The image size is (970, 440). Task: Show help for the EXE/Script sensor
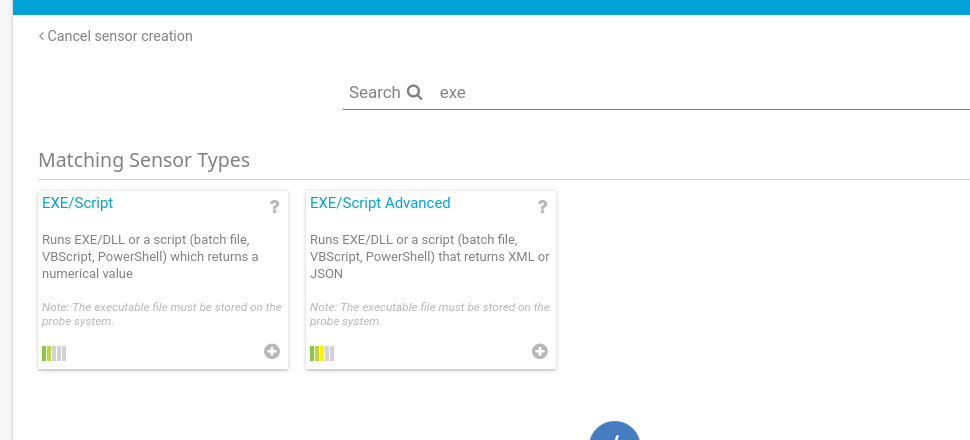tap(275, 207)
